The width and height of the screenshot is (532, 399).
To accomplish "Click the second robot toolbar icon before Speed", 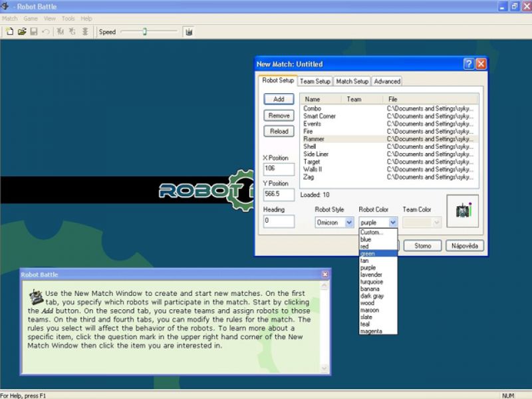I will [x=72, y=31].
